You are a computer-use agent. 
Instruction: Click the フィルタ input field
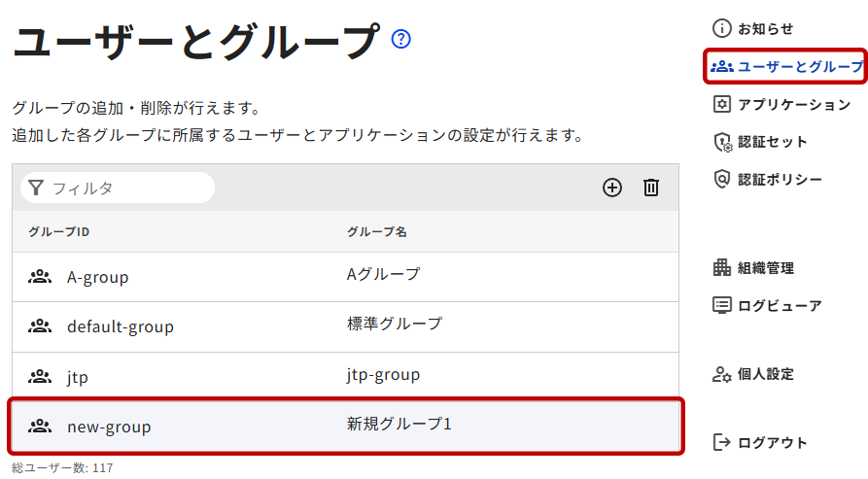click(126, 188)
